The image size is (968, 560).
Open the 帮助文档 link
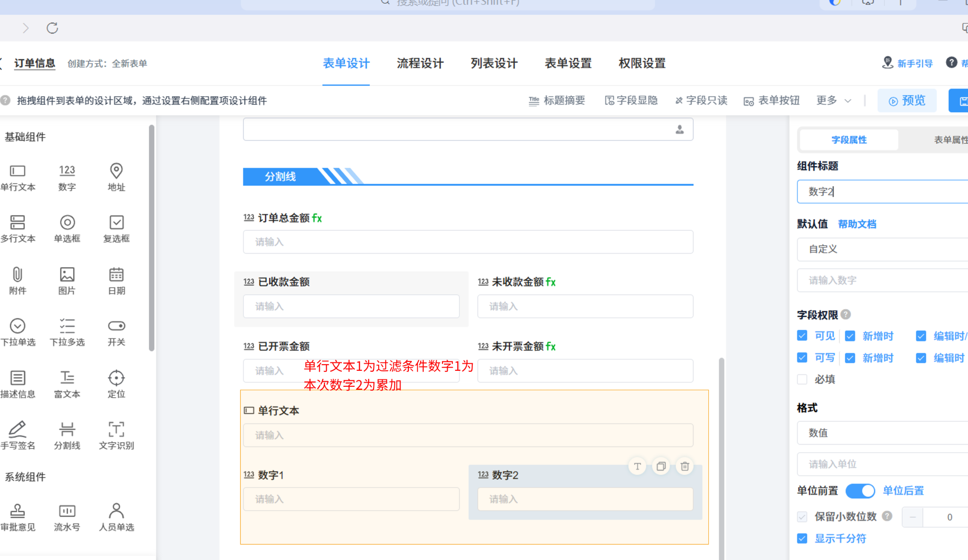[x=857, y=224]
